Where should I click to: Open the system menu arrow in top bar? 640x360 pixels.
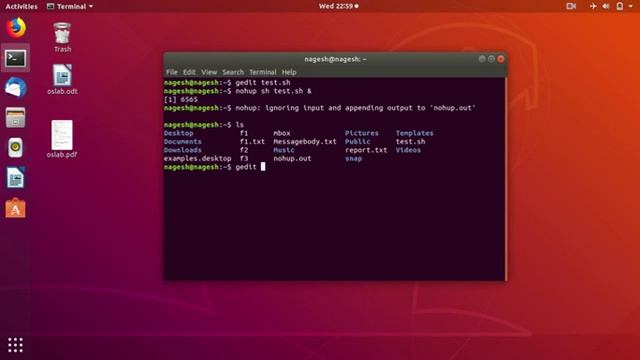[x=631, y=6]
